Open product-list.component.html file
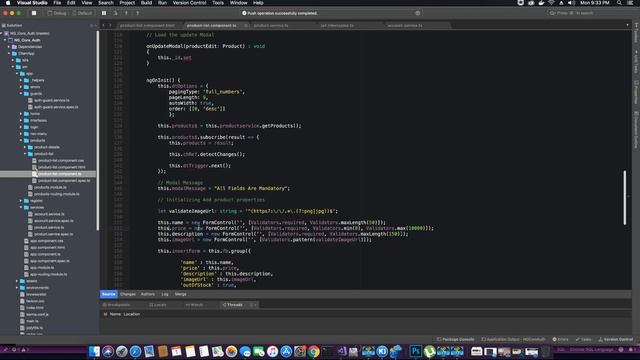This screenshot has width=640, height=360. point(62,167)
